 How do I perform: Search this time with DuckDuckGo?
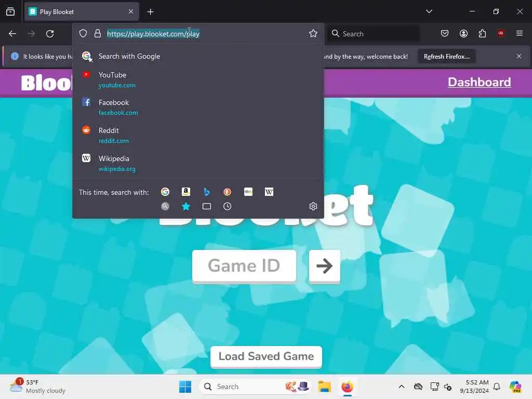click(228, 192)
